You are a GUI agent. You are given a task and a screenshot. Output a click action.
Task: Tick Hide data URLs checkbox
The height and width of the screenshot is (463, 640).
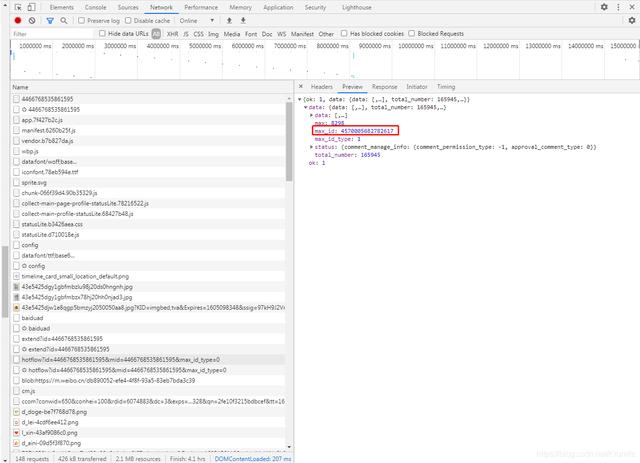[100, 33]
